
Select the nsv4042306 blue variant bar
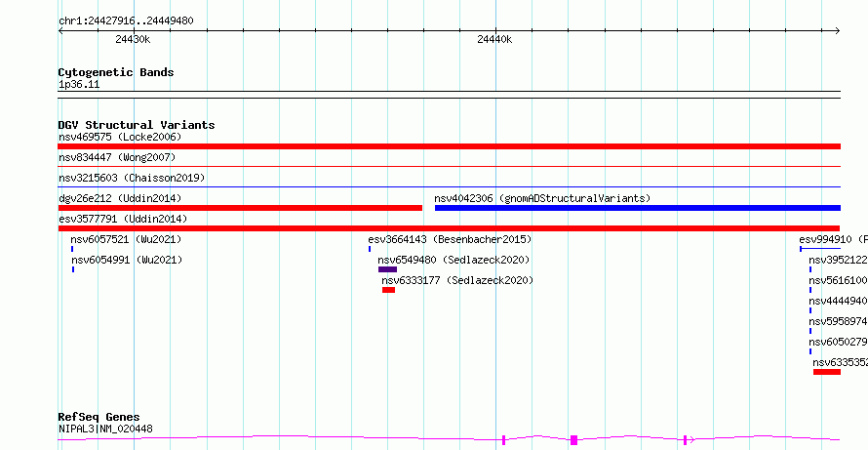638,208
